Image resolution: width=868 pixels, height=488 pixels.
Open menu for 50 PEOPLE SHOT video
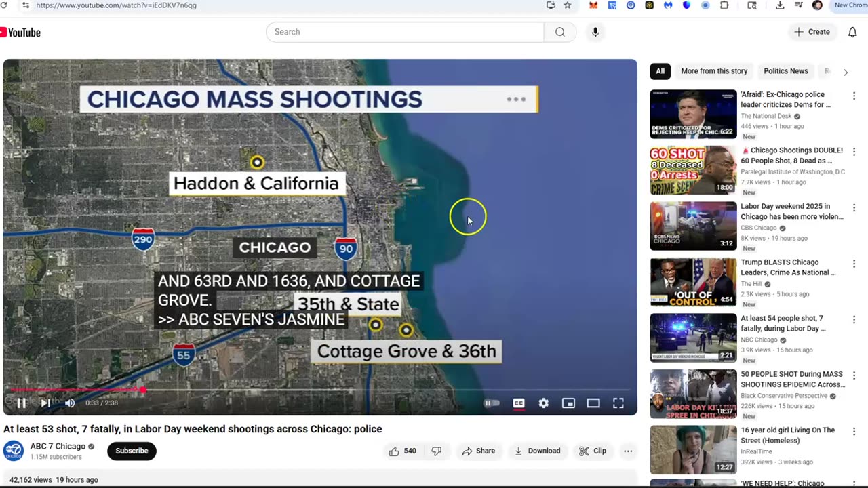(854, 375)
